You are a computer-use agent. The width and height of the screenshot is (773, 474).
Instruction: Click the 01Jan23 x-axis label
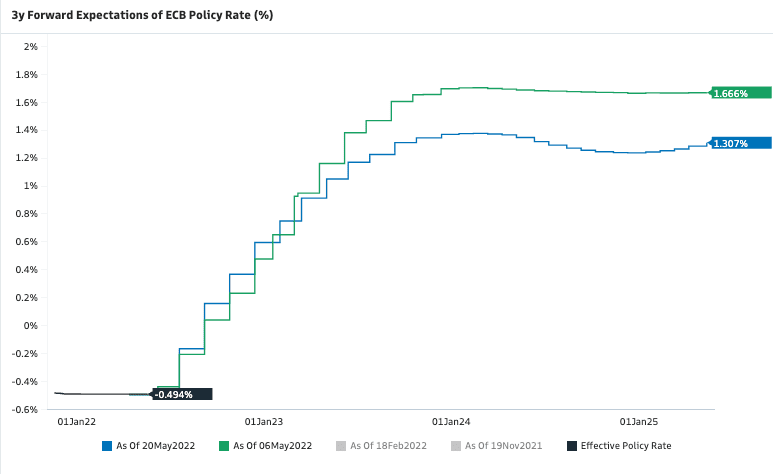click(264, 422)
